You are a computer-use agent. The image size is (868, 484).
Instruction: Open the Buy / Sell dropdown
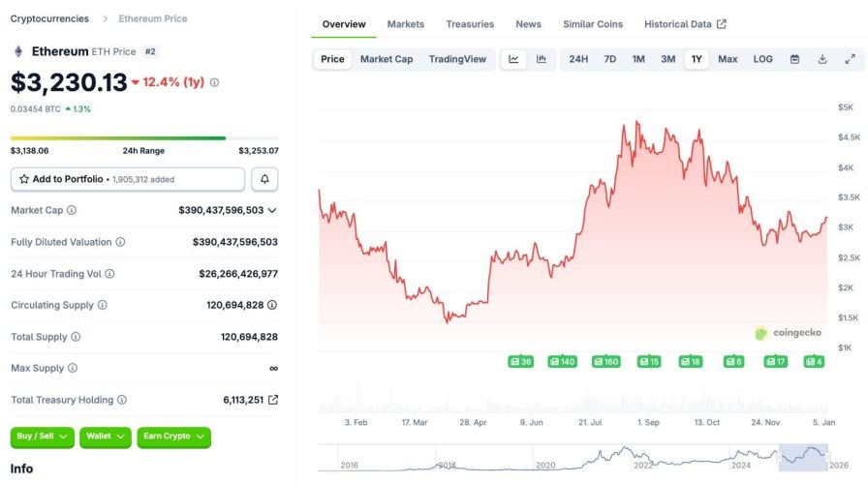click(43, 437)
